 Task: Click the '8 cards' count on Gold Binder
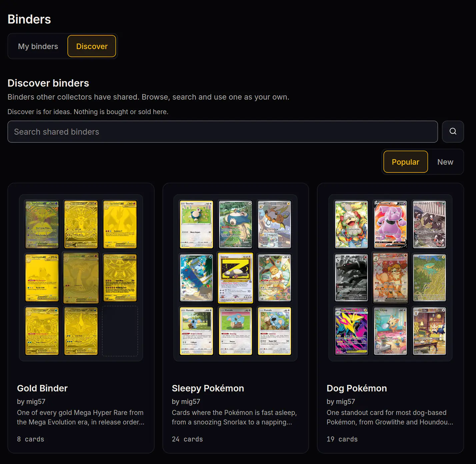click(x=30, y=439)
